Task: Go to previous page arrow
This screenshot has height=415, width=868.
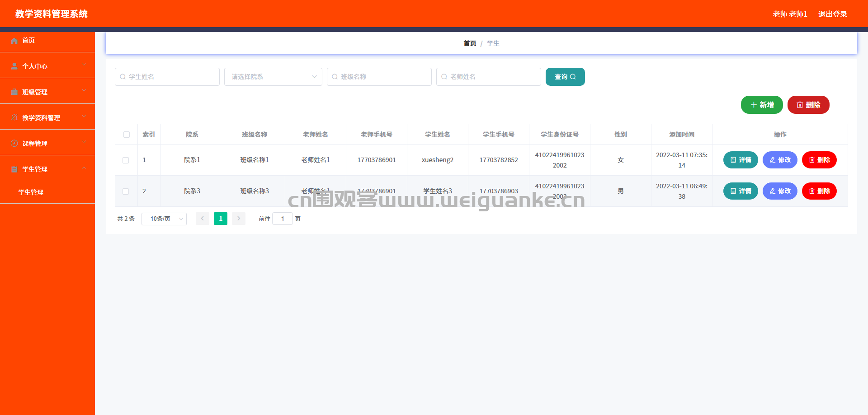Action: point(203,219)
